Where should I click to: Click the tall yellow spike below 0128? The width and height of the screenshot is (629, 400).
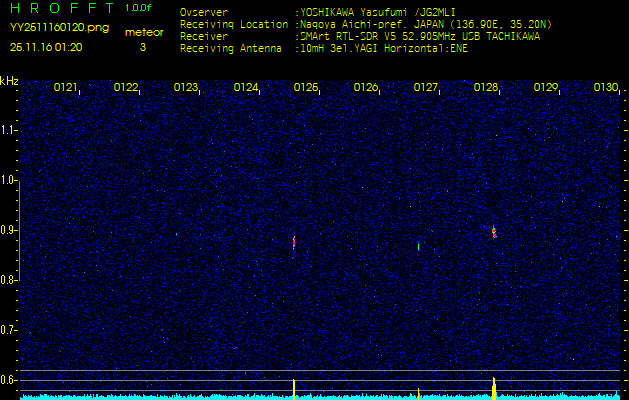point(494,387)
